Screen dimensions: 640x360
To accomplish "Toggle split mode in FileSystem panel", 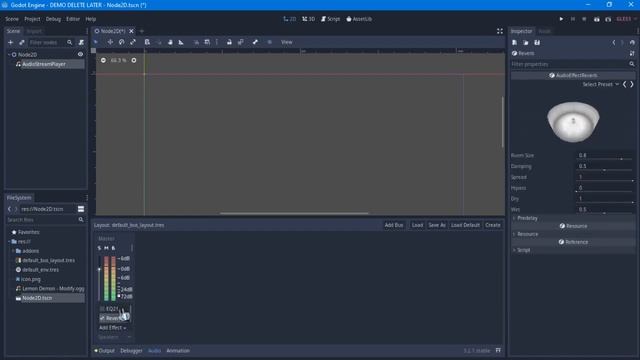I will (81, 209).
